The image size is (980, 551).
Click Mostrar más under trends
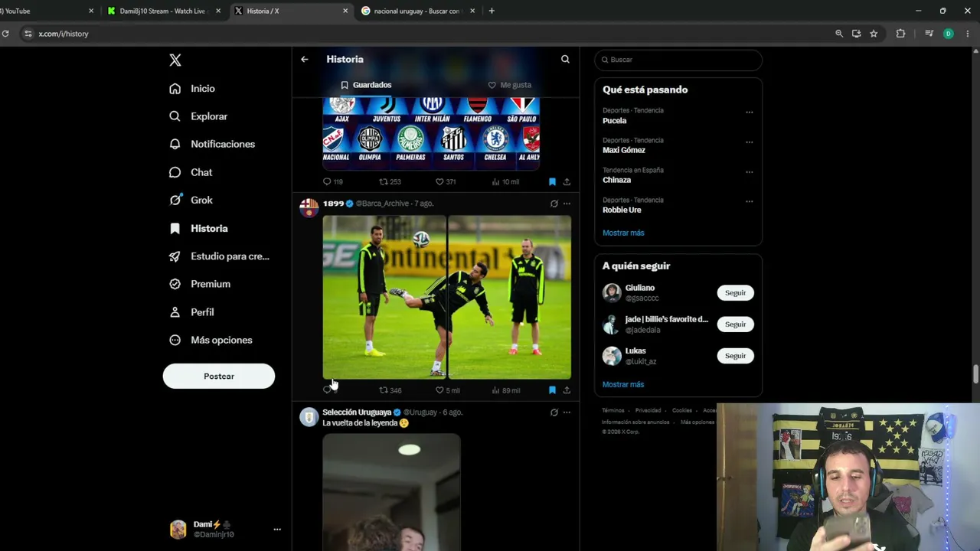coord(623,233)
